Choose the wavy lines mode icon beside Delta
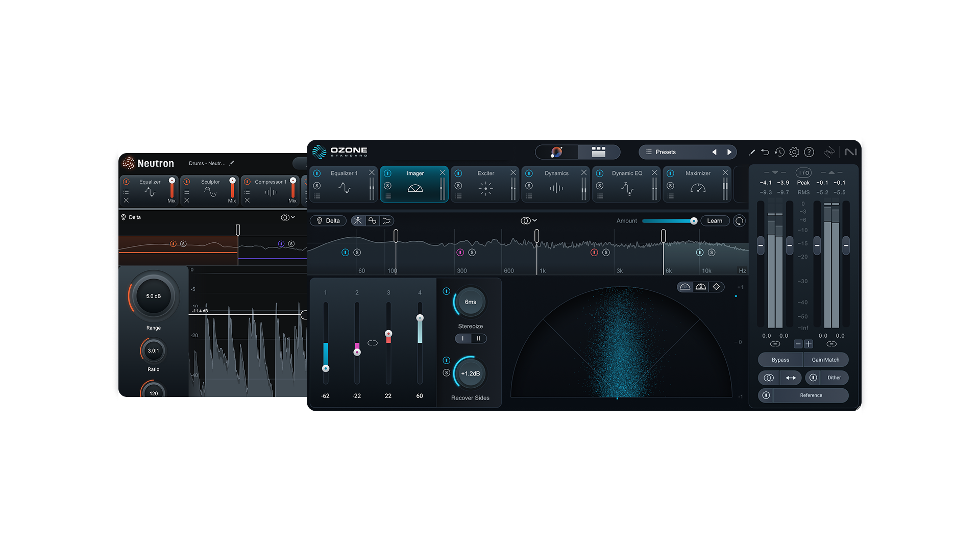 pyautogui.click(x=387, y=220)
